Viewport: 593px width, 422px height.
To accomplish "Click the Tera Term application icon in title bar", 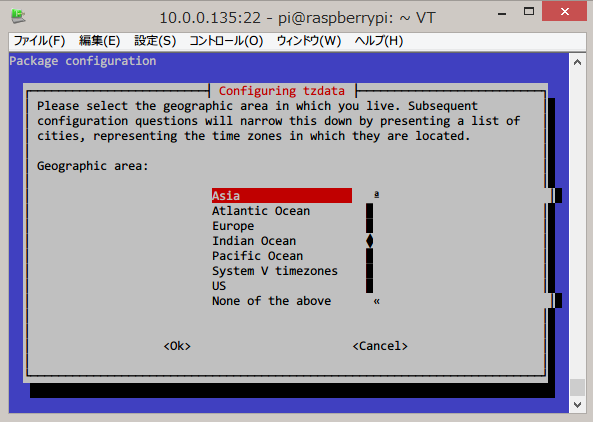I will pos(18,16).
